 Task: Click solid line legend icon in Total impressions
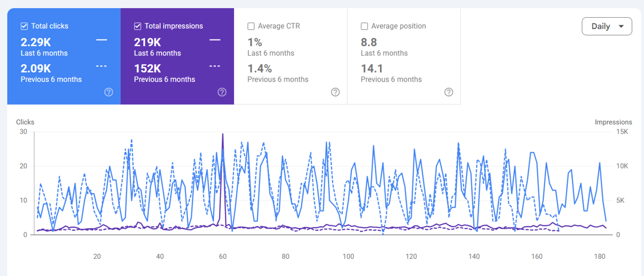[x=215, y=40]
